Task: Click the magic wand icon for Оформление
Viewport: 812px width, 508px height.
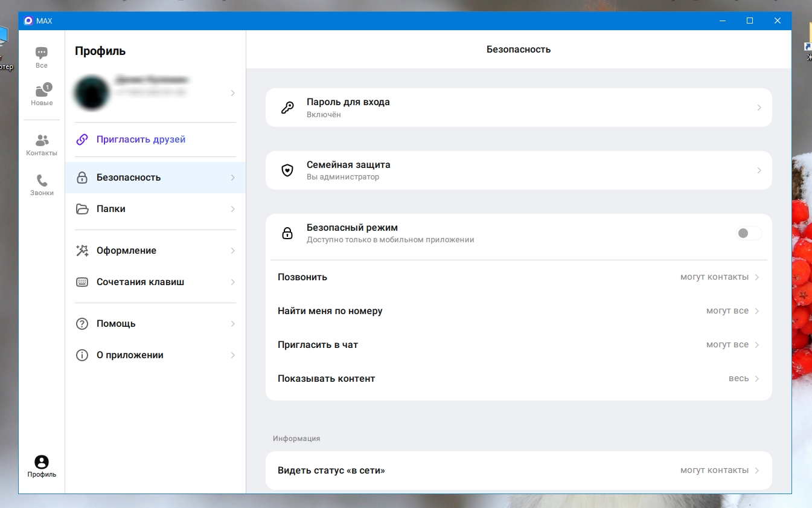Action: coord(82,251)
